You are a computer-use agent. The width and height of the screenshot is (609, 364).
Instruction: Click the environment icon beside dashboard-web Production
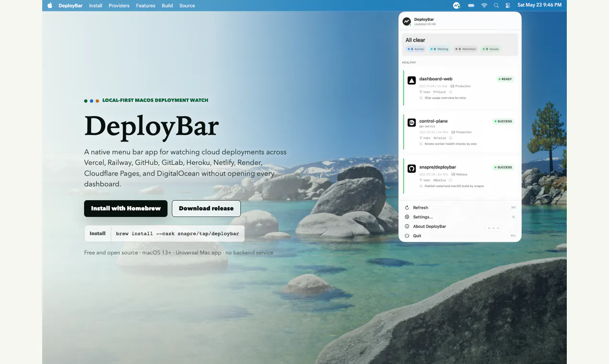pos(452,86)
